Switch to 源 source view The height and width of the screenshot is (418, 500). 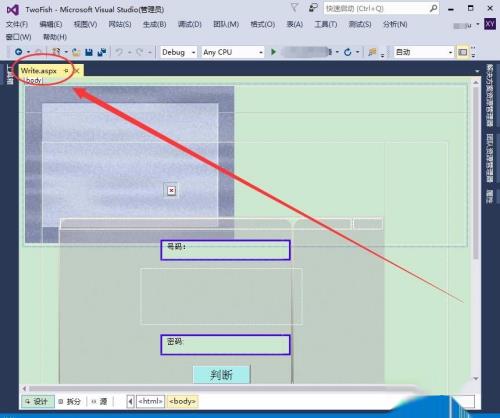[x=100, y=401]
